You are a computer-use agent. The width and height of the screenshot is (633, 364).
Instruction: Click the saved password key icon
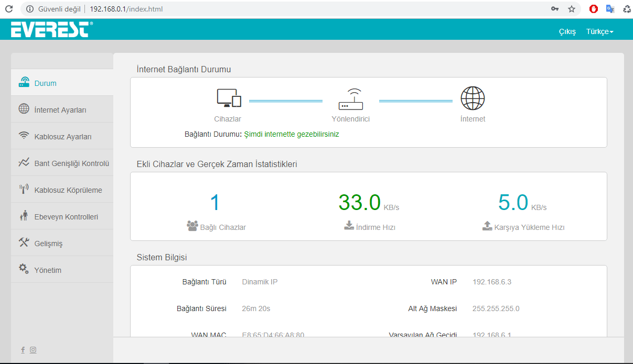pos(555,9)
